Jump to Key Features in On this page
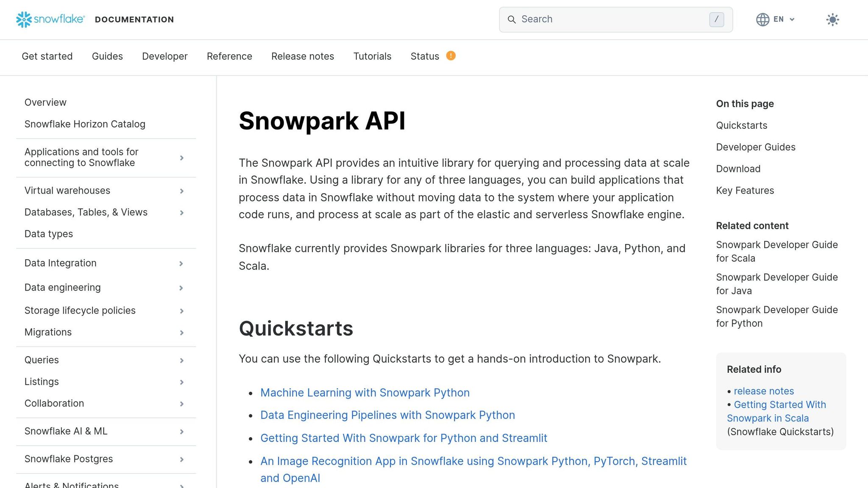 coord(745,191)
